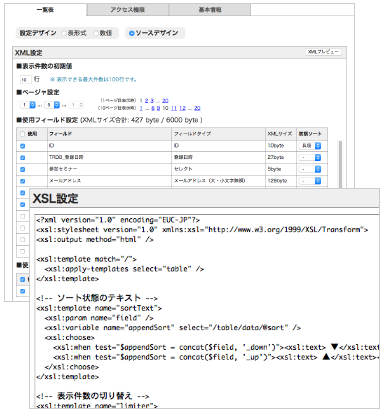This screenshot has width=390, height=420.
Task: Uncheck the TRDG_登録日時 row checkbox
Action: coord(23,157)
